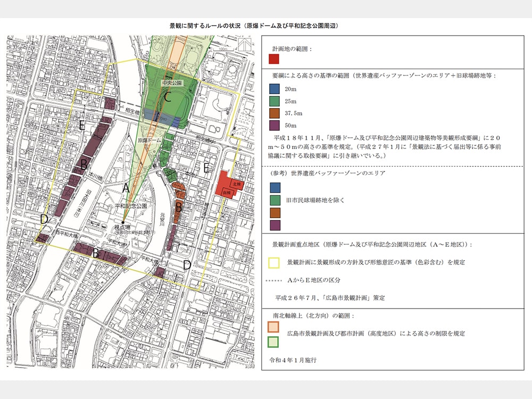Image resolution: width=532 pixels, height=399 pixels.
Task: Click the 原爆ドーム label on map
Action: coord(149,140)
